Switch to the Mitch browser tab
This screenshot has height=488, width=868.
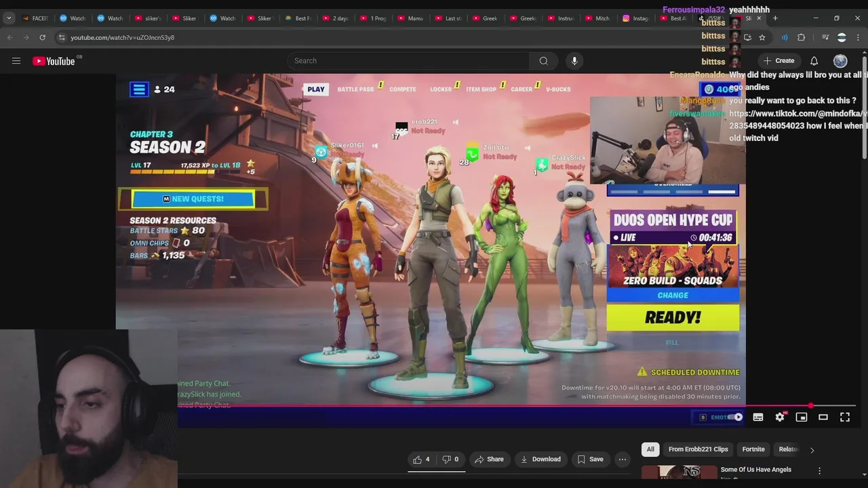(597, 18)
